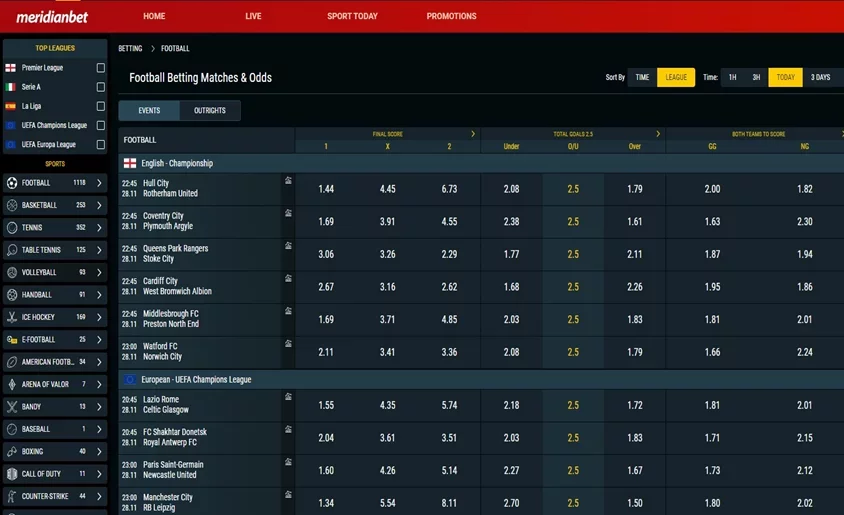The width and height of the screenshot is (844, 515).
Task: Select Over 2.26 for Cardiff City match
Action: click(x=635, y=287)
